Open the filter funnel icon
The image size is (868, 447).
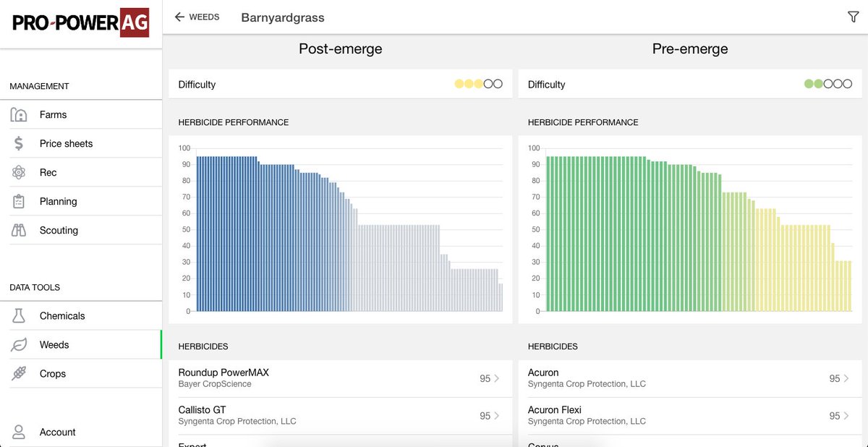[853, 17]
